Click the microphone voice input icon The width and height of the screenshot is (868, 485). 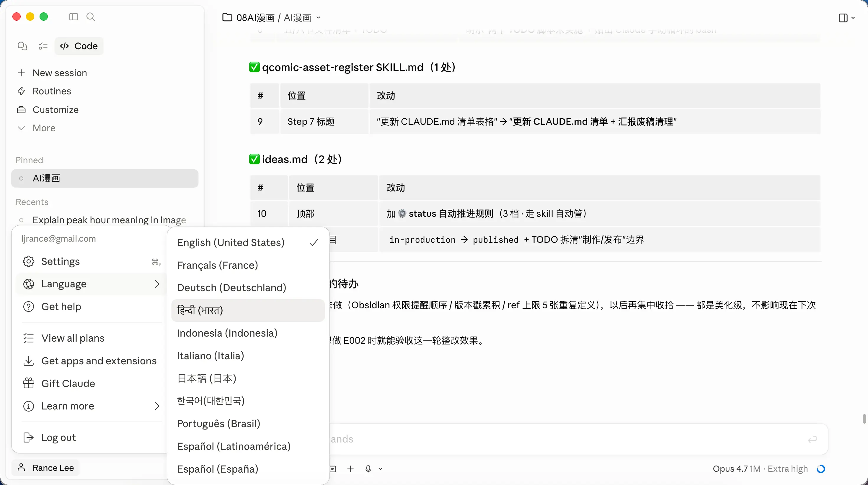(x=368, y=469)
